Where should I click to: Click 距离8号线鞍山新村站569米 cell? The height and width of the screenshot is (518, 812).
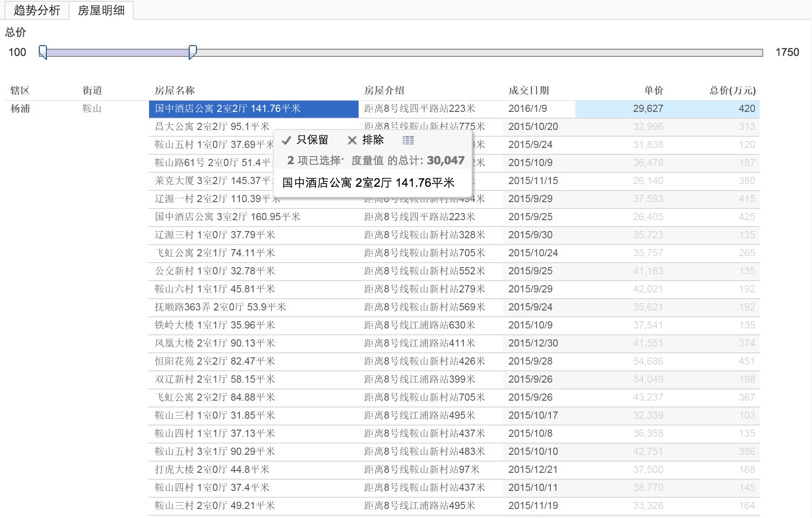tap(425, 307)
